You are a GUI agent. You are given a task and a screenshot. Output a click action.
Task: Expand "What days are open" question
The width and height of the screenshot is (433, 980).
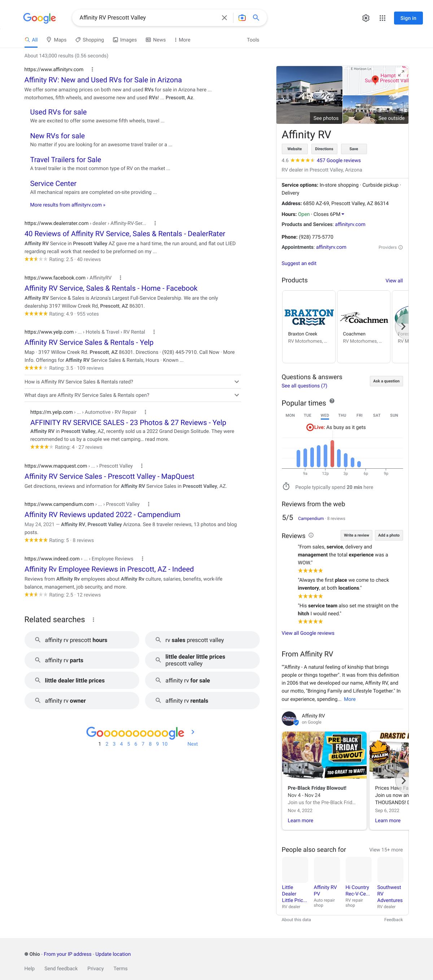click(x=236, y=395)
